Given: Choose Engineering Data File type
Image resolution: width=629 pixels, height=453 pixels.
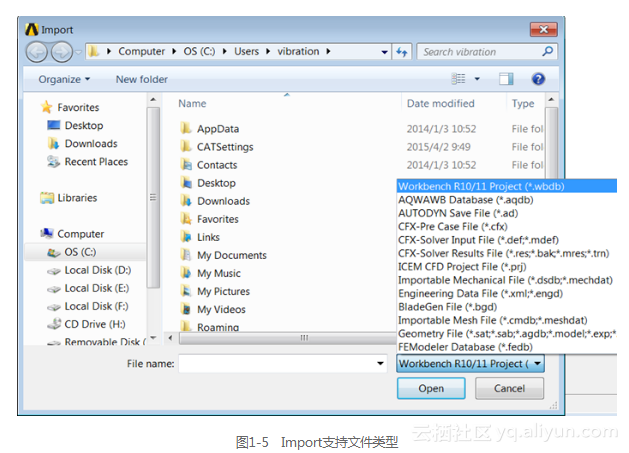Looking at the screenshot, I should click(506, 293).
